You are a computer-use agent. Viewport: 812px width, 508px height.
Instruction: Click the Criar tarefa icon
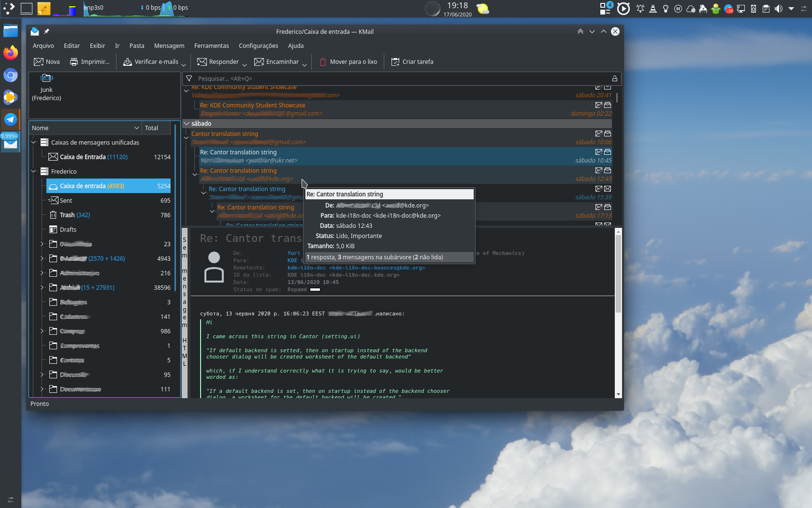pyautogui.click(x=395, y=62)
